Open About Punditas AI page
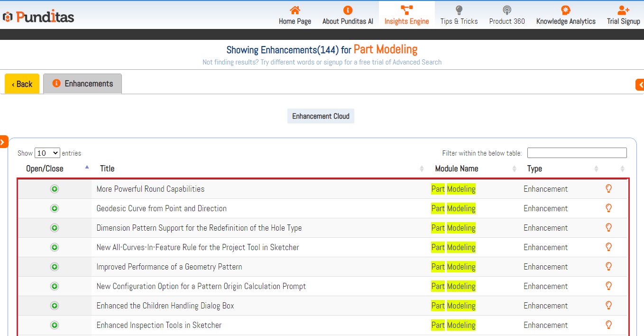The image size is (644, 336). point(348,16)
